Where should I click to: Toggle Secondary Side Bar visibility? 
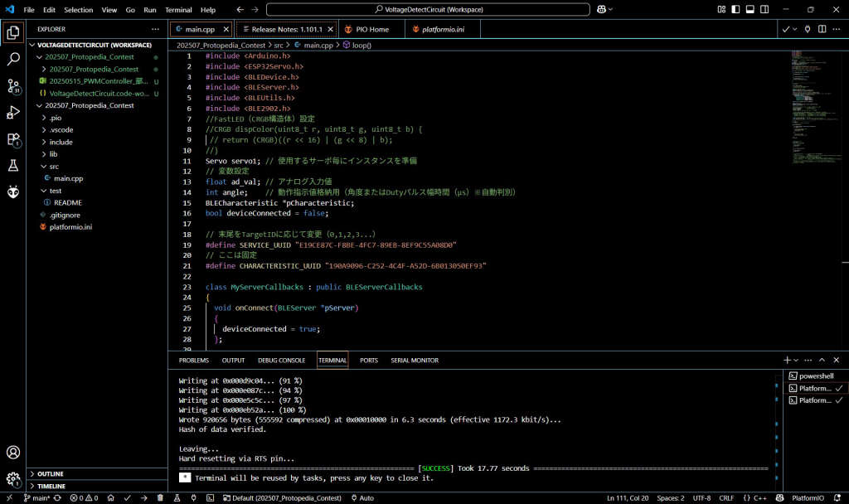point(764,9)
